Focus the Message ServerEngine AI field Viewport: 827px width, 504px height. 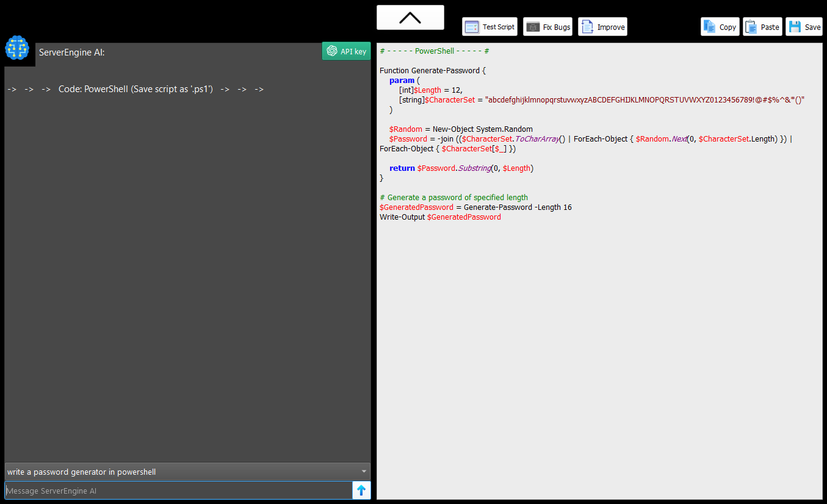(178, 491)
